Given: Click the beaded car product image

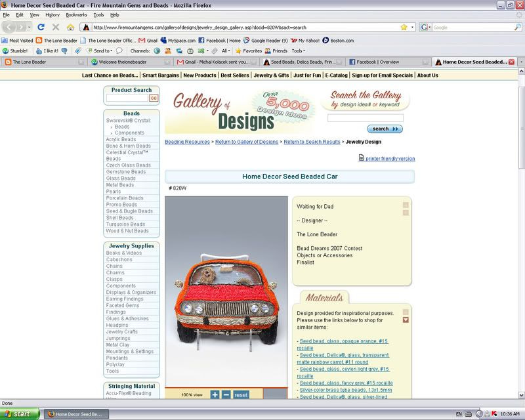Looking at the screenshot, I should tap(226, 292).
